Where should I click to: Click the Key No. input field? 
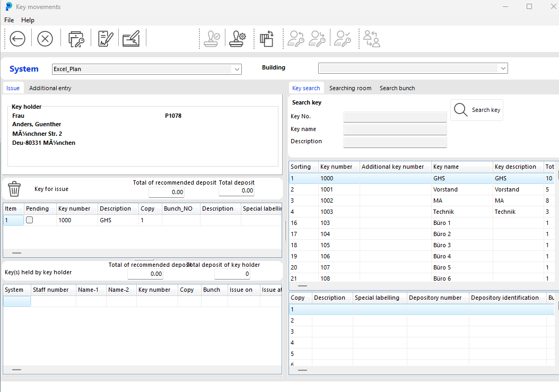coord(395,117)
